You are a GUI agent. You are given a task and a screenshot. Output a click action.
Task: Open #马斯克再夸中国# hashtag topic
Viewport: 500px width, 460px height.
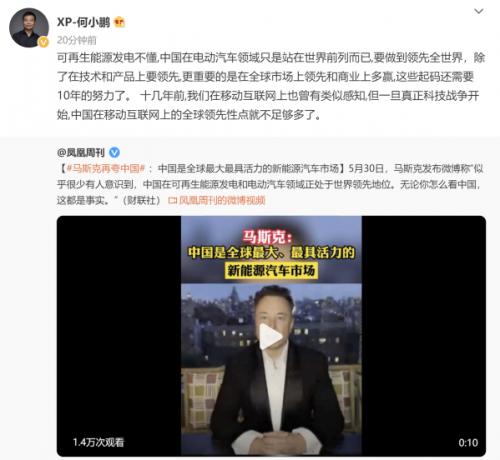[106, 168]
